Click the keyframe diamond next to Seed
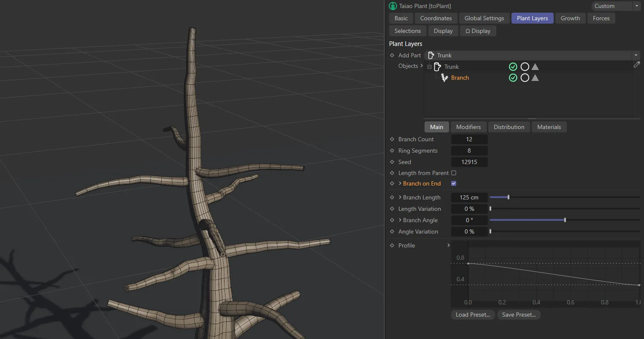Viewport: 644px width, 339px height. point(392,162)
